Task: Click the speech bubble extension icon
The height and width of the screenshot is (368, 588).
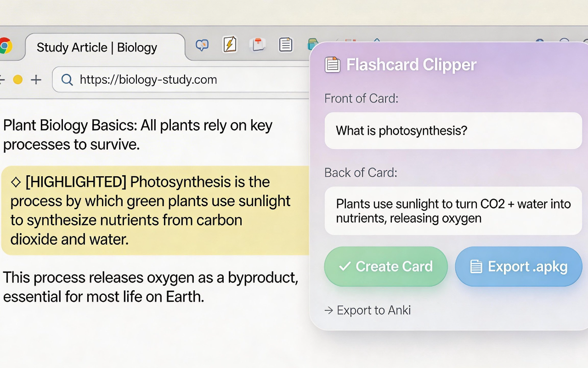Action: click(x=202, y=45)
